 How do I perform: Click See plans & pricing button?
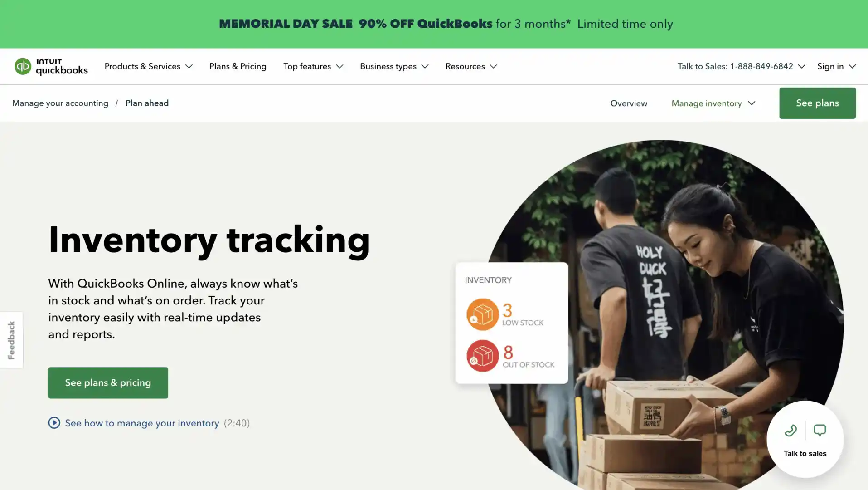(108, 383)
